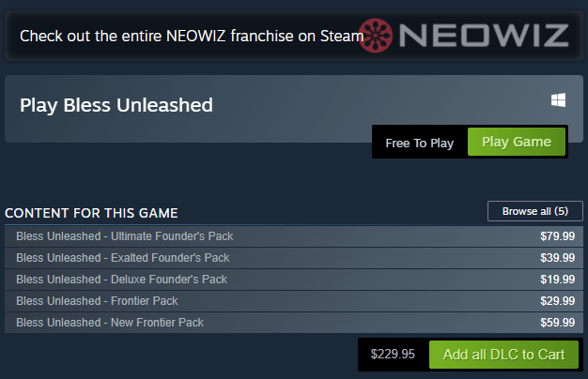Open the Frontier Pack DLC entry

pyautogui.click(x=294, y=301)
